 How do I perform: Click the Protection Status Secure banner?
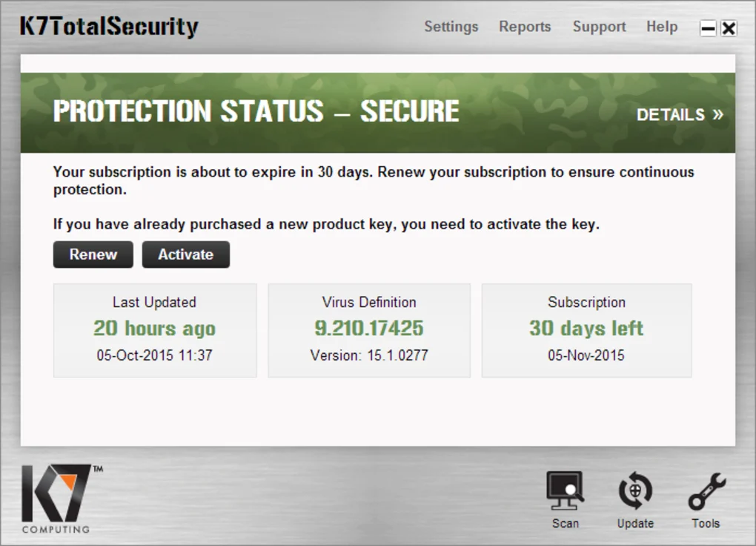click(x=256, y=111)
